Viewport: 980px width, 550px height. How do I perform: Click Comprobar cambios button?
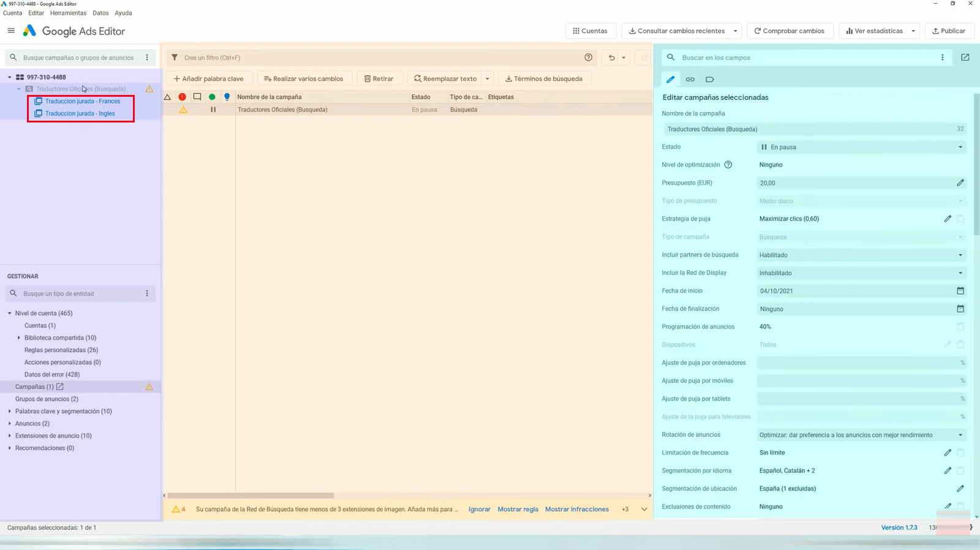pos(789,31)
